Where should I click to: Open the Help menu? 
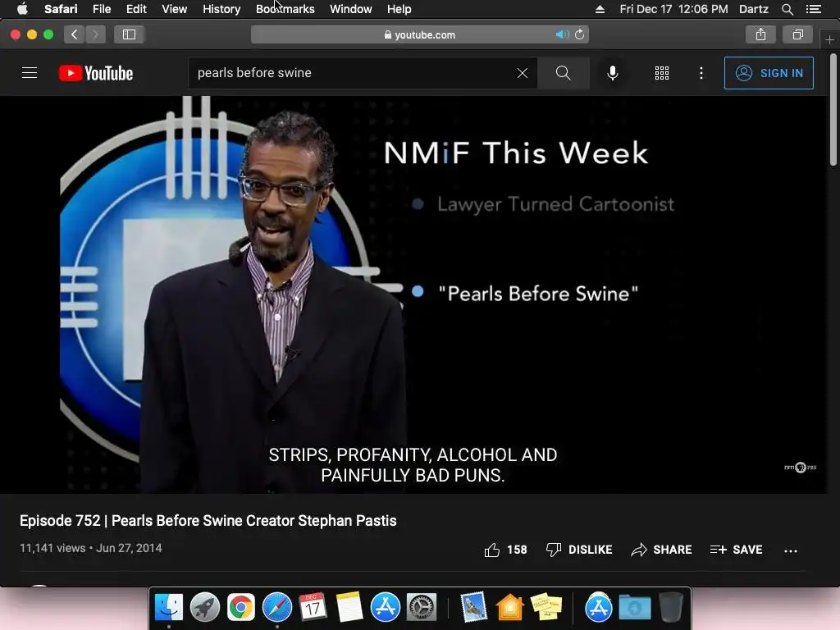pos(399,9)
